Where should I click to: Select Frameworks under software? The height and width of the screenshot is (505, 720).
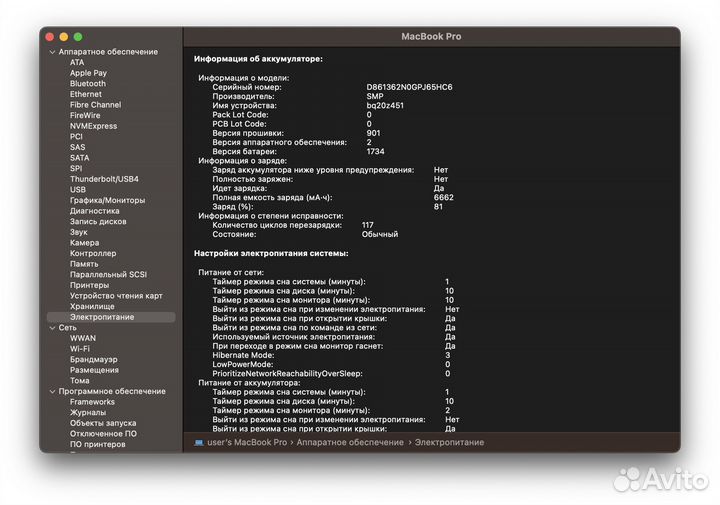(92, 402)
